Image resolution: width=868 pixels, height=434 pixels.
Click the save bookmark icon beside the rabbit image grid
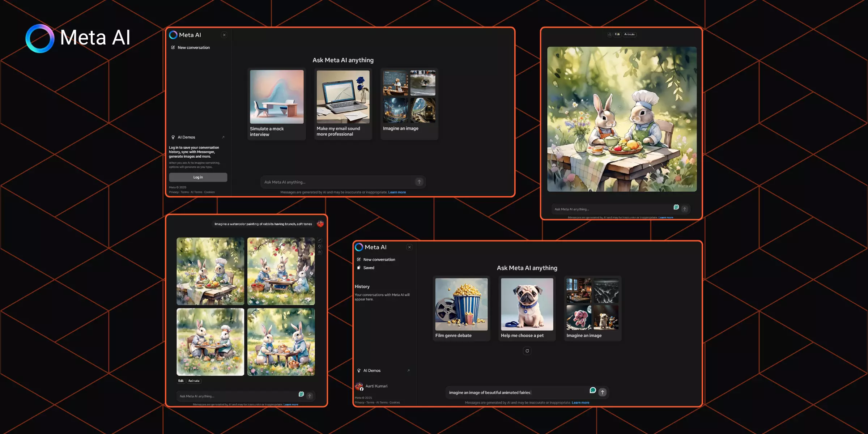(320, 252)
